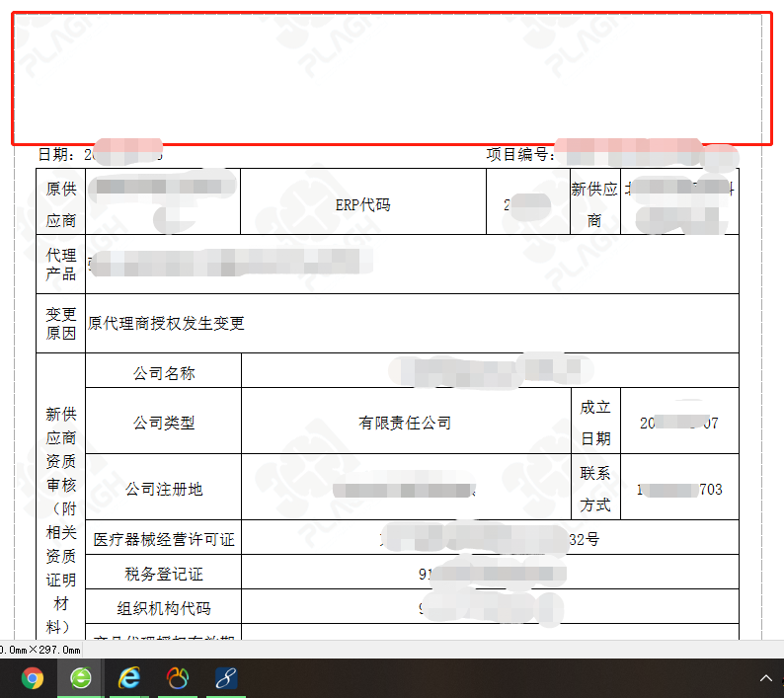
Task: Select the 代理产品 header cell
Action: [61, 264]
